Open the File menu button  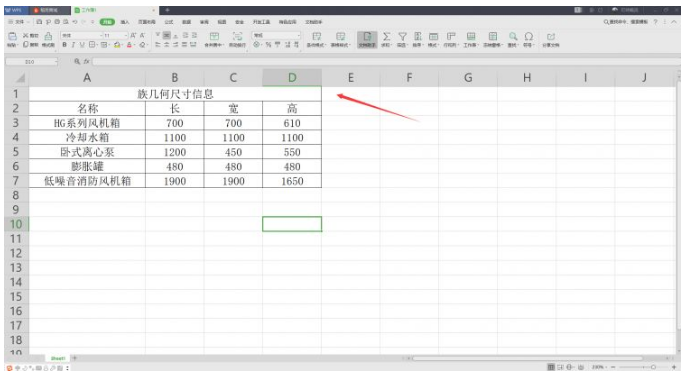tap(19, 22)
